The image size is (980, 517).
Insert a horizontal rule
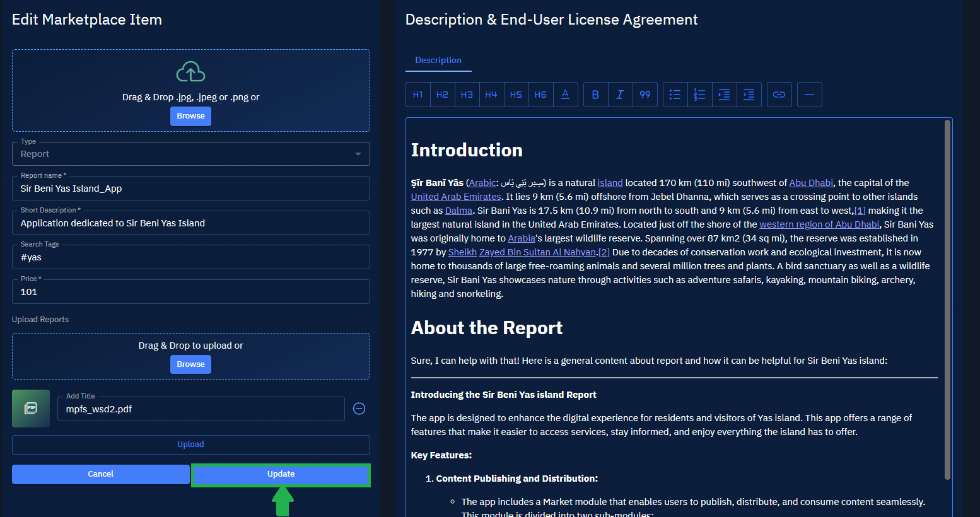(809, 95)
